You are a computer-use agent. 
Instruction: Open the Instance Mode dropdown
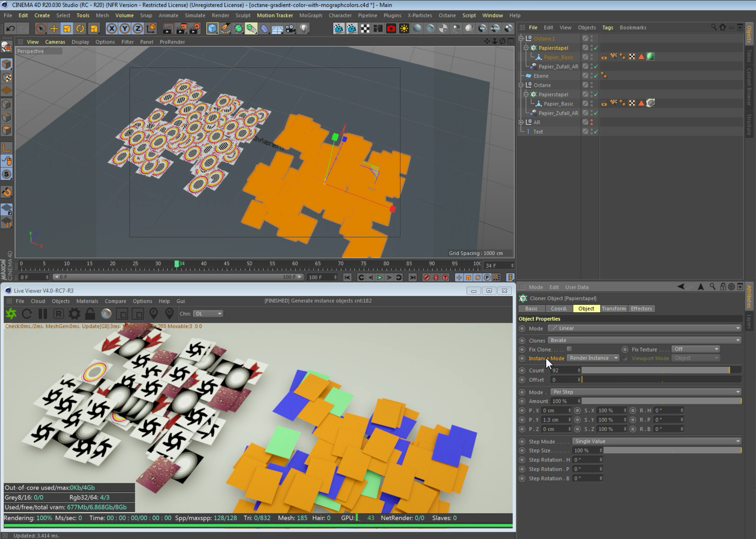[593, 358]
